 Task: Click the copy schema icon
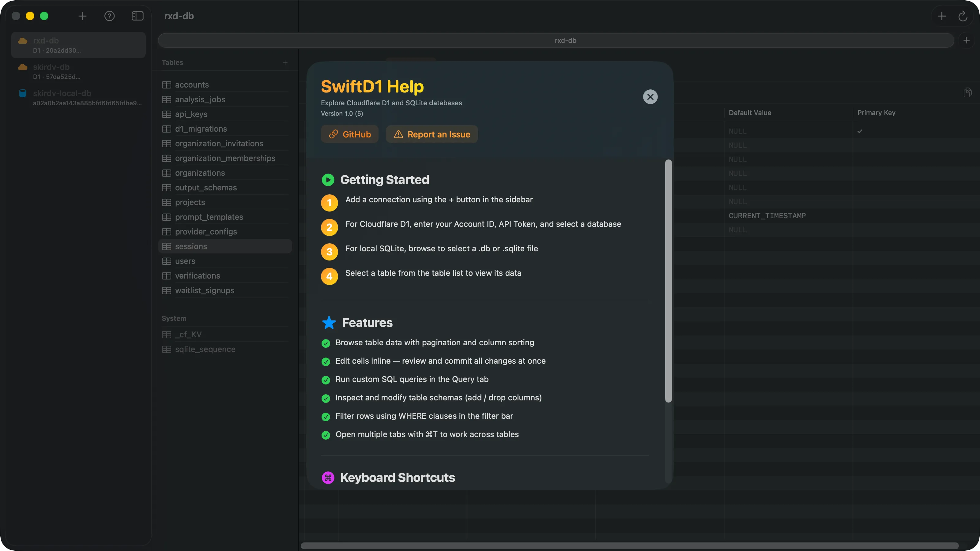click(967, 92)
